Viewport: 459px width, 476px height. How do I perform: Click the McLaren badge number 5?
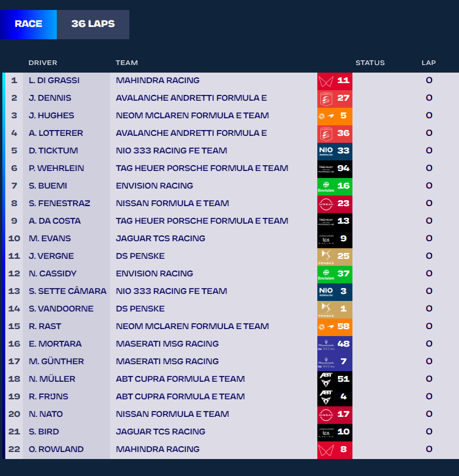[x=335, y=116]
